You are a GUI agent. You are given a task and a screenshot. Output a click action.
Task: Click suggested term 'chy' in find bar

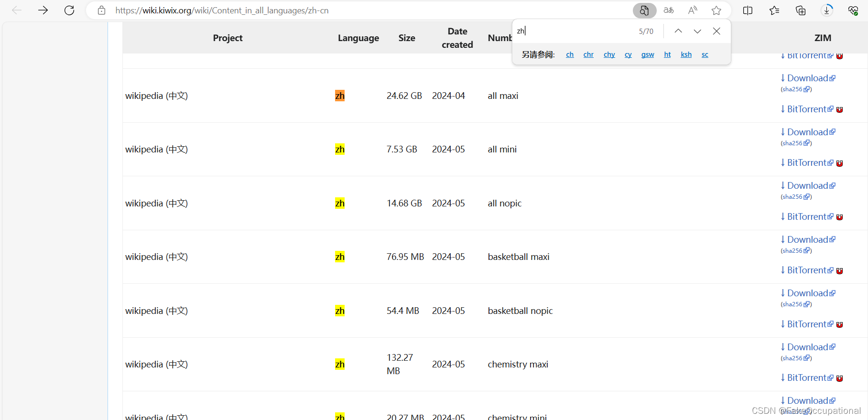[x=609, y=54]
